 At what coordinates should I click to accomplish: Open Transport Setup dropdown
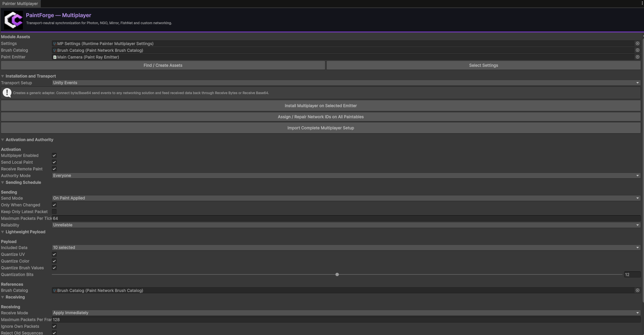[346, 83]
